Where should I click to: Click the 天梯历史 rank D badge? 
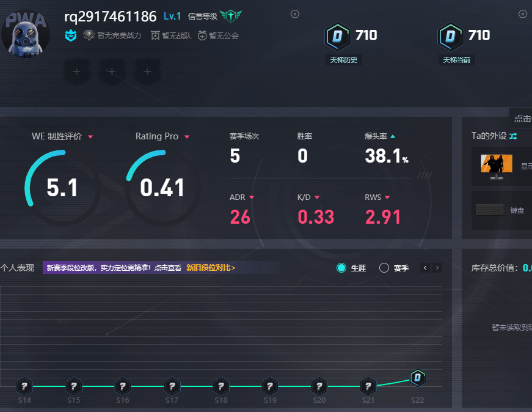[337, 36]
